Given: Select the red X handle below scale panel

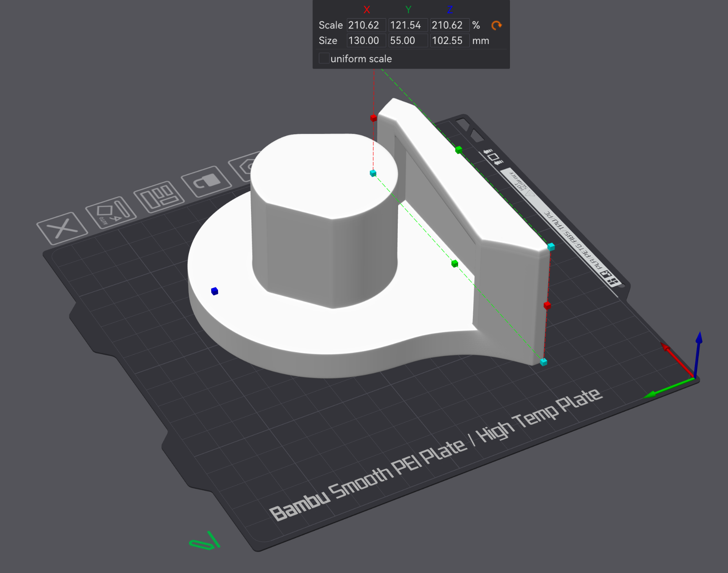Looking at the screenshot, I should tap(373, 118).
